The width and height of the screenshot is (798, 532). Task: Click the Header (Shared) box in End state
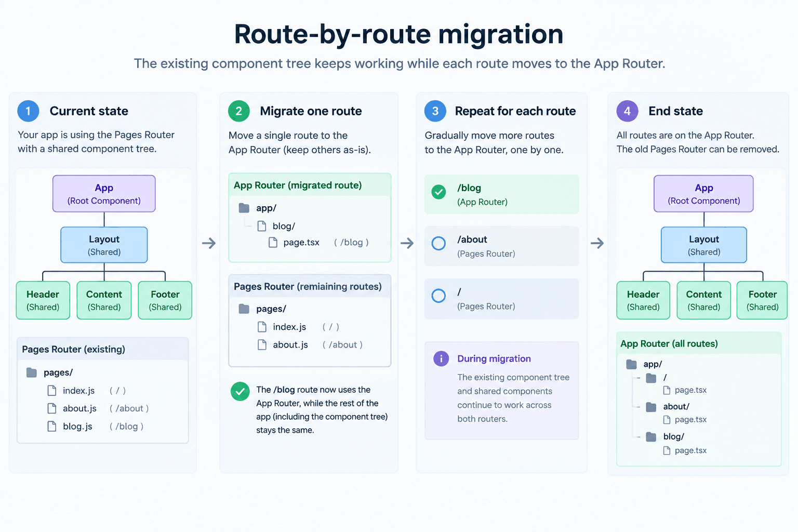pyautogui.click(x=643, y=300)
